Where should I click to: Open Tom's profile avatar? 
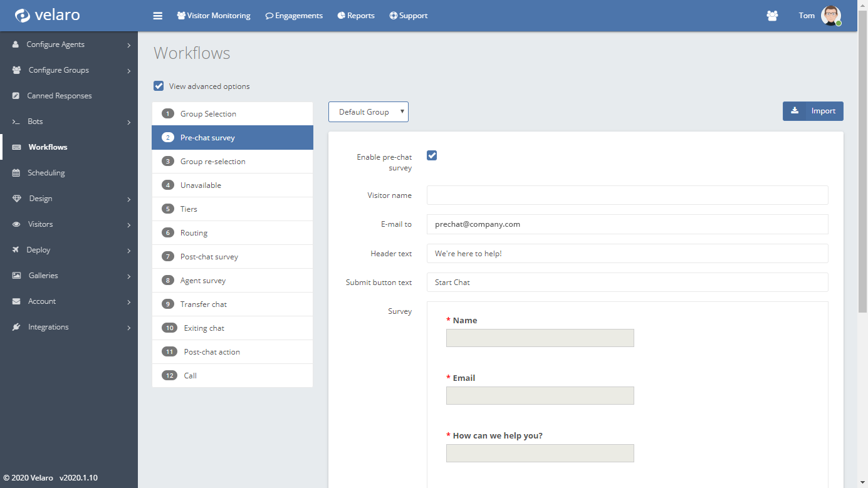point(830,16)
